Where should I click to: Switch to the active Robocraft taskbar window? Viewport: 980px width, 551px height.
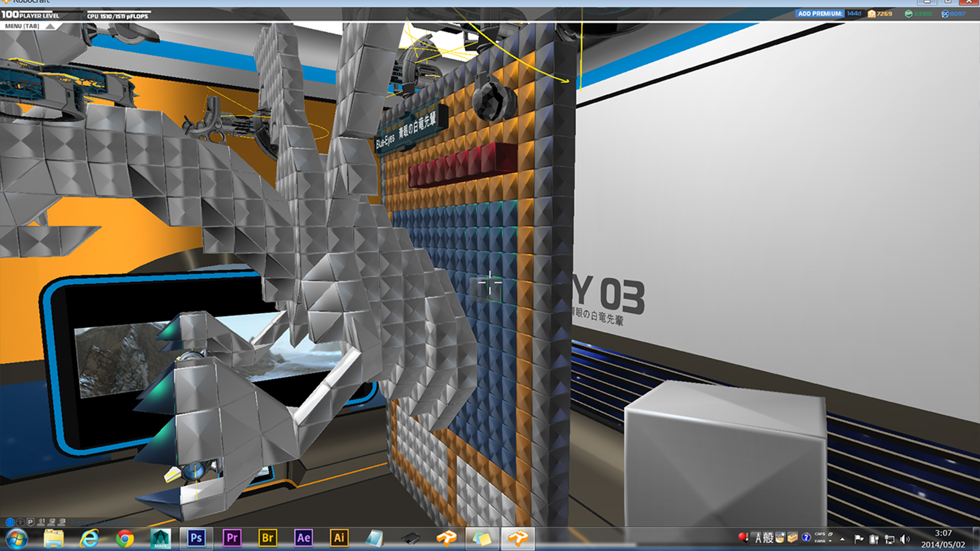518,538
